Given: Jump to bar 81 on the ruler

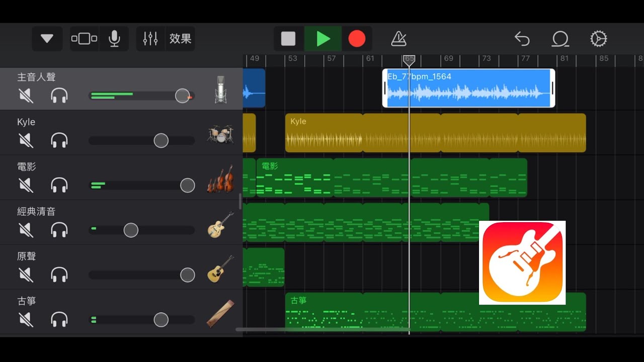Looking at the screenshot, I should (x=564, y=59).
